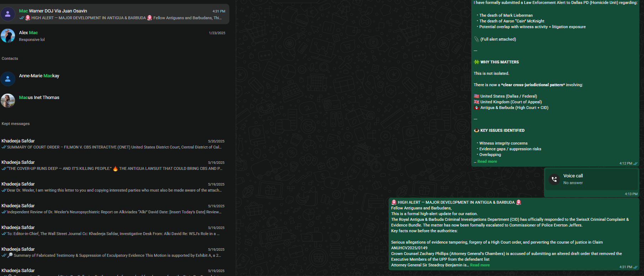Screen dimensions: 644x276
Task: Click Mac Warner DOJ chat avatar icon
Action: 8,14
